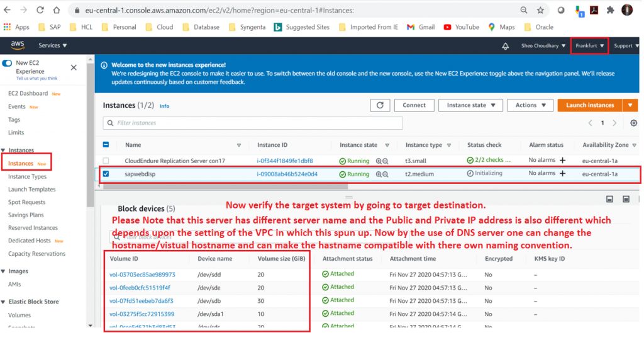Open the extensions puzzle icon

pyautogui.click(x=610, y=10)
